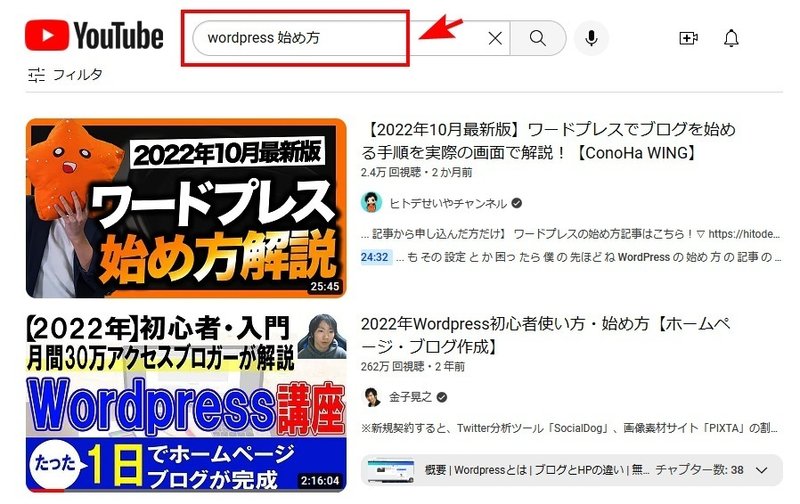The image size is (800, 504).
Task: Select the verified badge beside ヒトデせいやチャンネル
Action: (516, 204)
